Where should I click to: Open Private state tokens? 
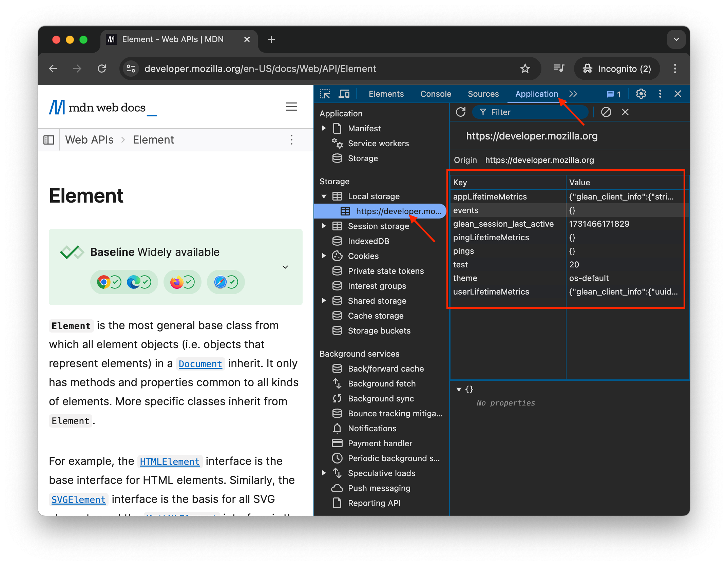[x=386, y=271]
